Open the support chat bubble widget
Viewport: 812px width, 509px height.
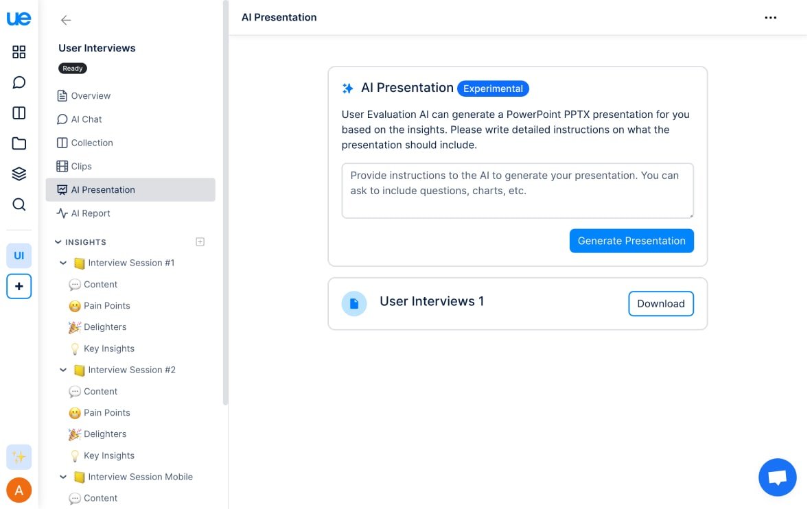pos(777,477)
